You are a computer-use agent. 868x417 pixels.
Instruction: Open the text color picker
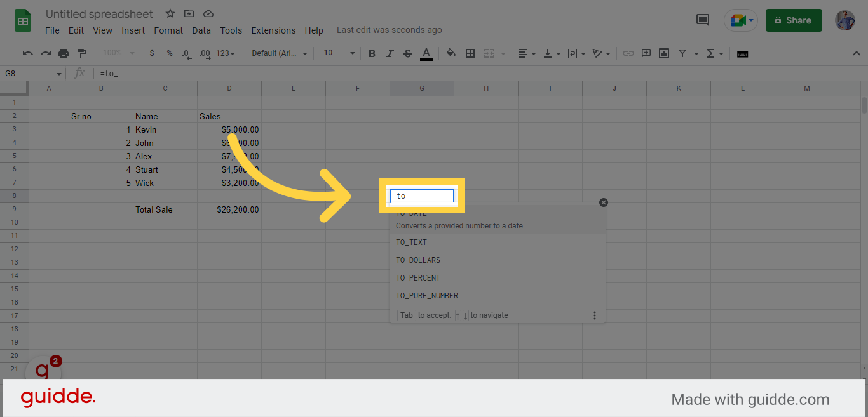coord(426,53)
